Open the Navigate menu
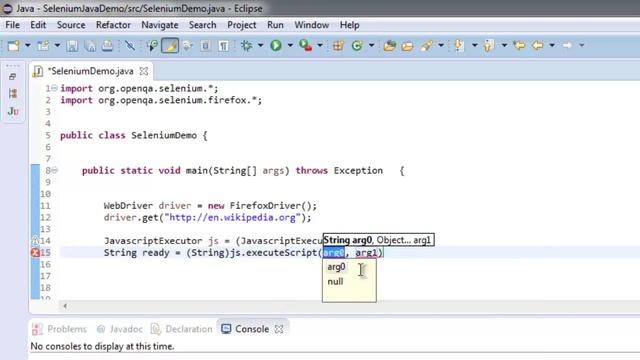 pos(160,25)
